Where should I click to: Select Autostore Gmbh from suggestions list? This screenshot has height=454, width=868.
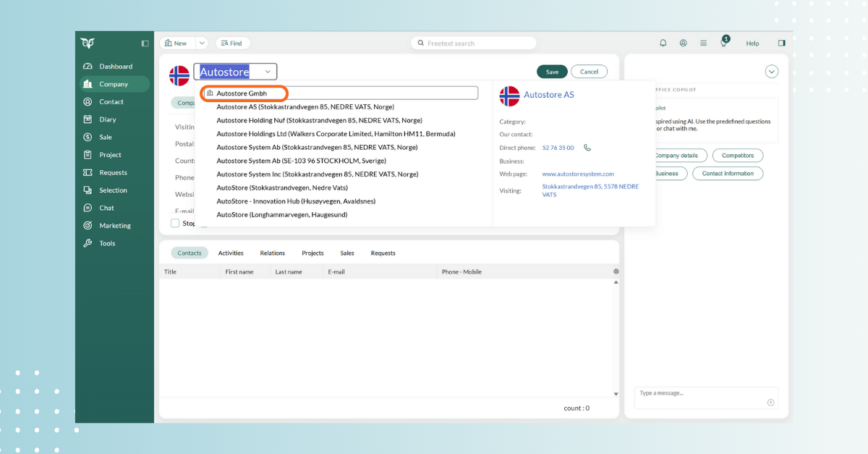point(242,93)
